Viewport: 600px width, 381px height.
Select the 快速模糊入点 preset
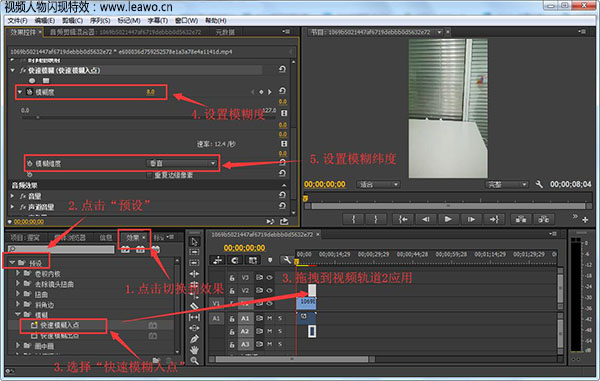click(59, 325)
